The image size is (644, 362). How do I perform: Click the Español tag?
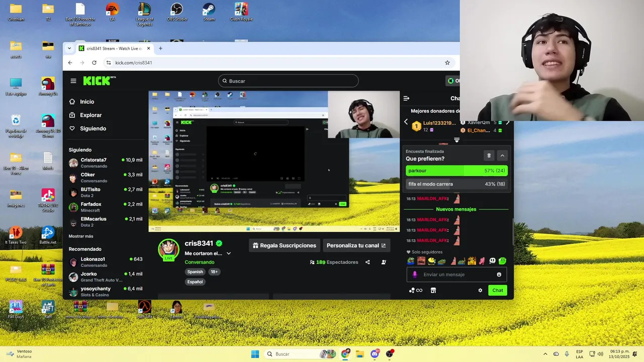(x=195, y=282)
